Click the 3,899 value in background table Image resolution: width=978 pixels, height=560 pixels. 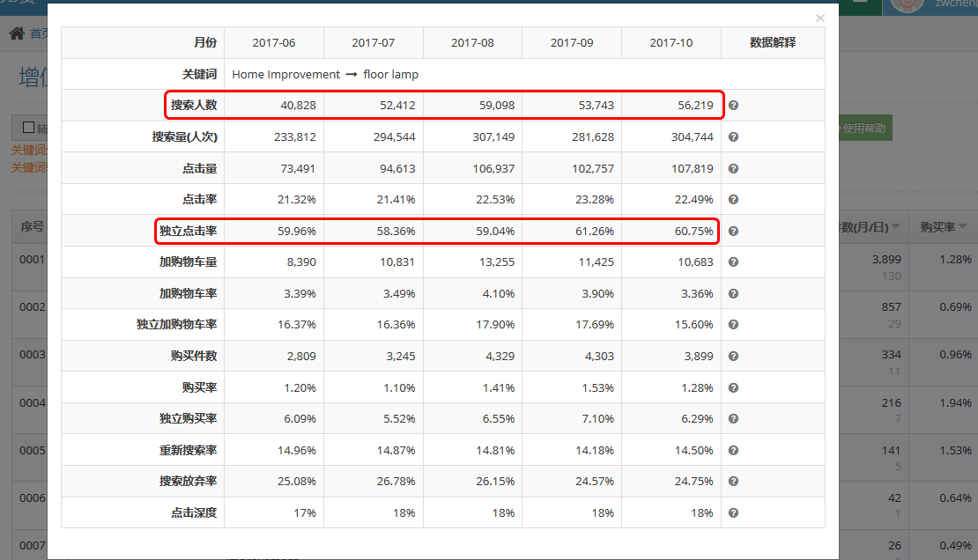pos(886,260)
